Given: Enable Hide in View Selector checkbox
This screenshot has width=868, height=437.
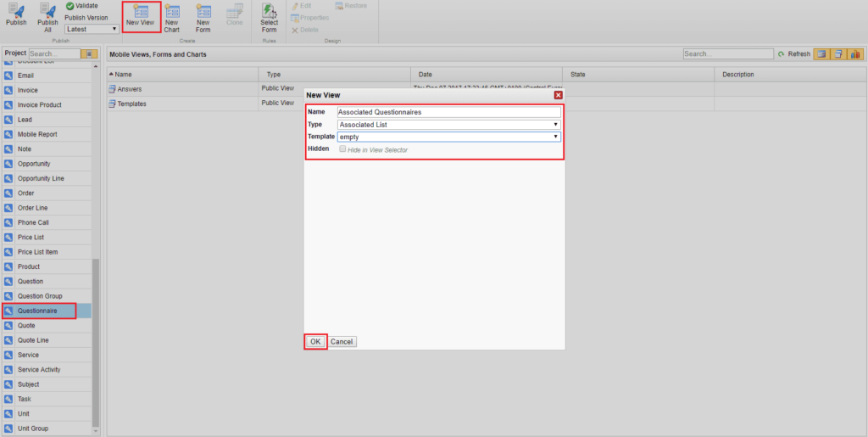Looking at the screenshot, I should 342,148.
